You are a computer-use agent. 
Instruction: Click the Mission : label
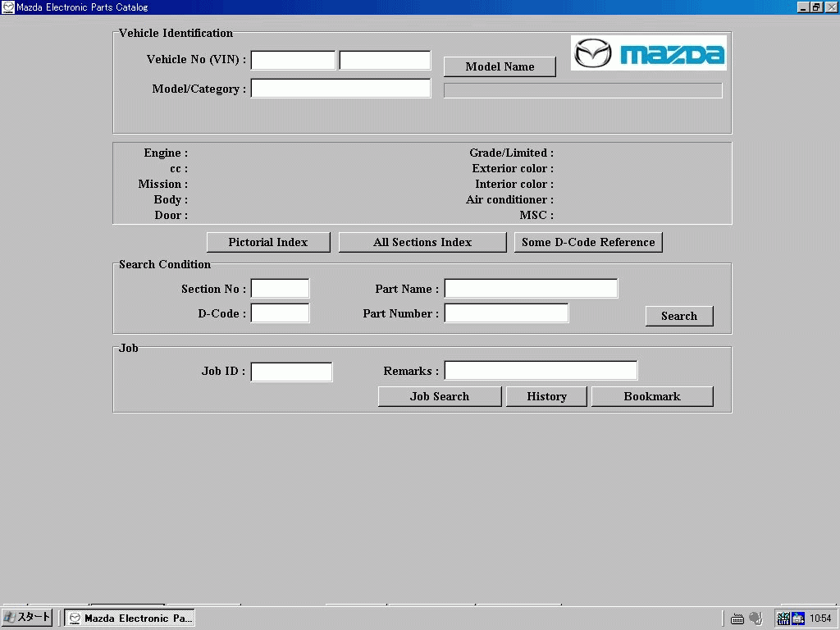163,184
